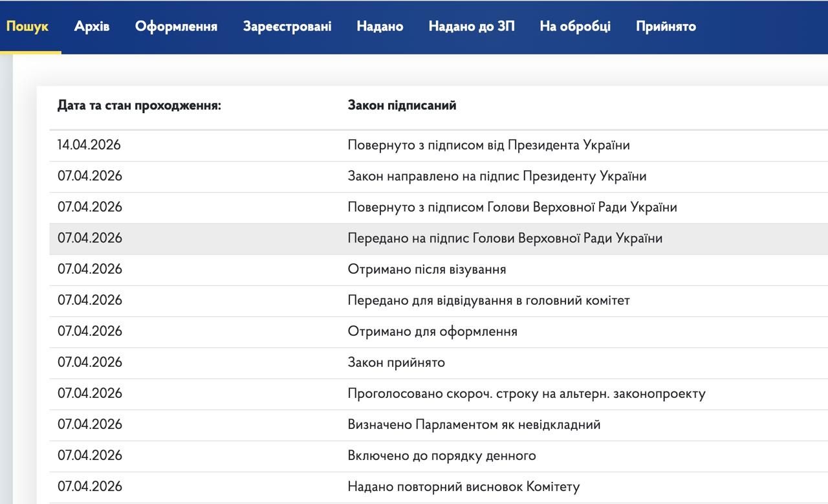Click date beside 'Визначено Парламентом як невідкладний'

[89, 424]
